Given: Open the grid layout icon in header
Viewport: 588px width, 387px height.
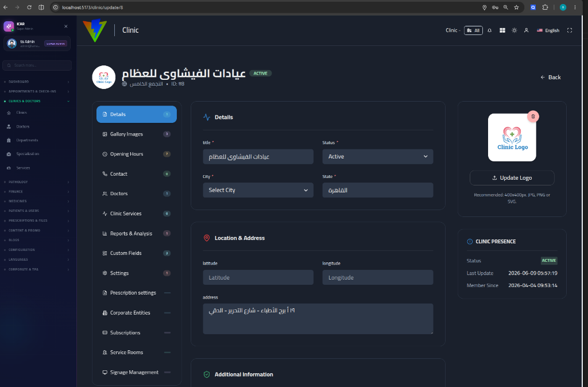Looking at the screenshot, I should [x=502, y=30].
